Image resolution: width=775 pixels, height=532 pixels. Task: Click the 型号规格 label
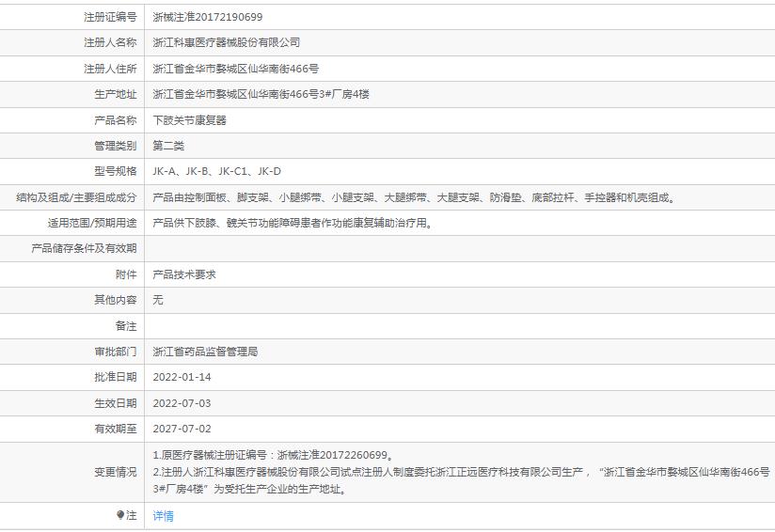point(116,171)
